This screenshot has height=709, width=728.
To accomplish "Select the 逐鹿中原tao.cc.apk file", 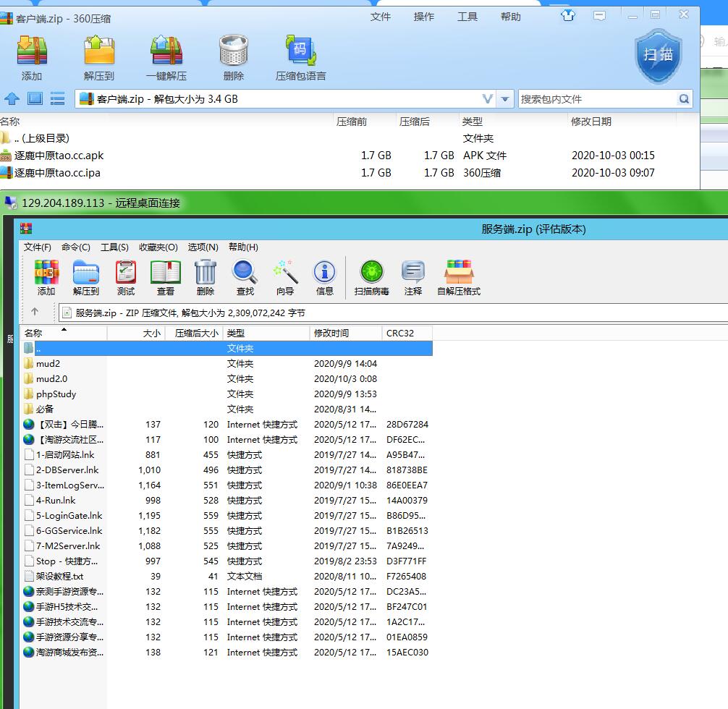I will click(x=59, y=156).
